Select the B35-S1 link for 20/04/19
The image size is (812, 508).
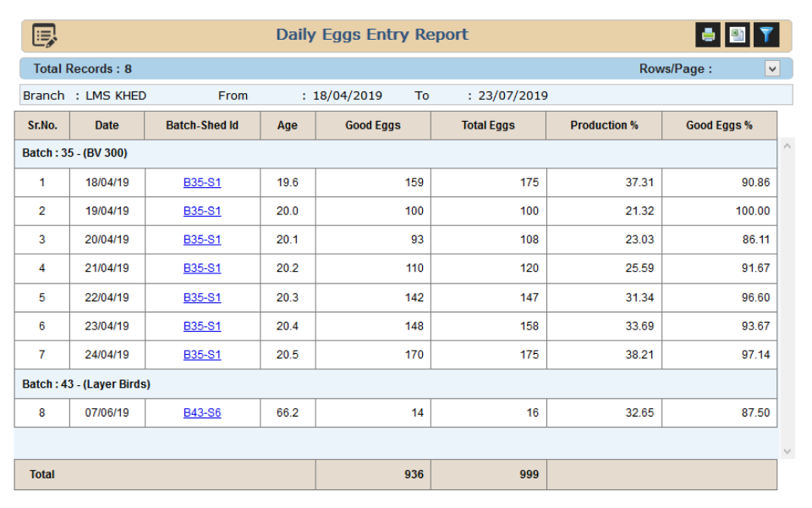(x=202, y=240)
